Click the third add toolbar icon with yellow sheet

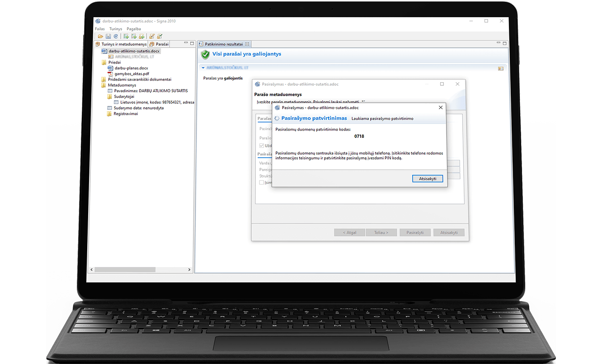(x=141, y=36)
